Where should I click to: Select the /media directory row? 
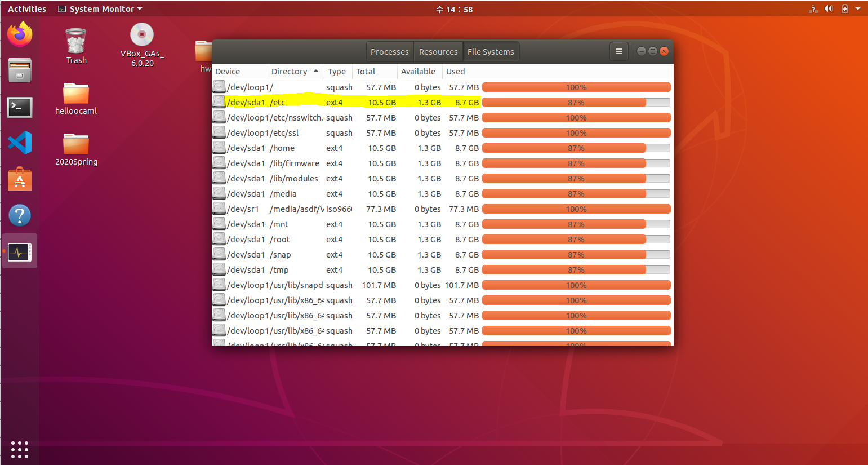click(442, 193)
